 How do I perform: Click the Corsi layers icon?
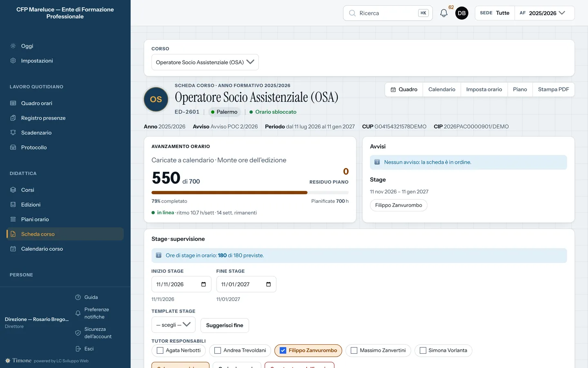[x=13, y=190]
